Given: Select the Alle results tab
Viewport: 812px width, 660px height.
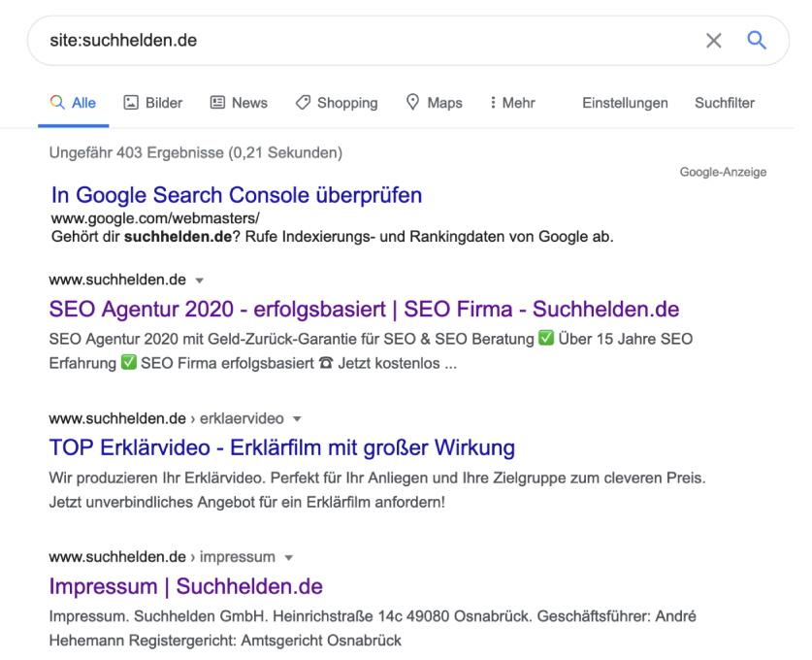Looking at the screenshot, I should [x=73, y=103].
